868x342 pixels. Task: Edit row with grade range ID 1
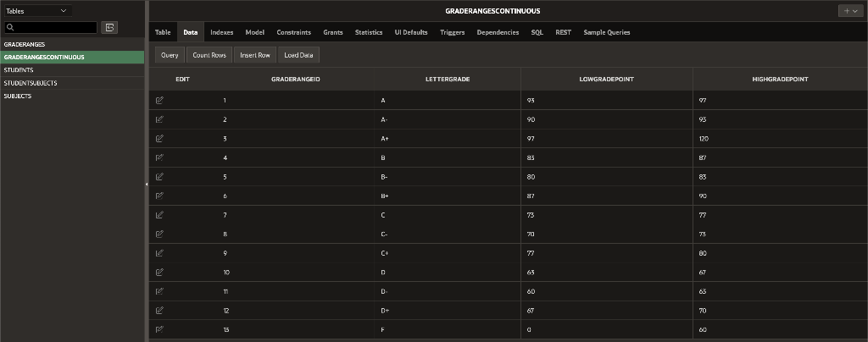[x=160, y=100]
